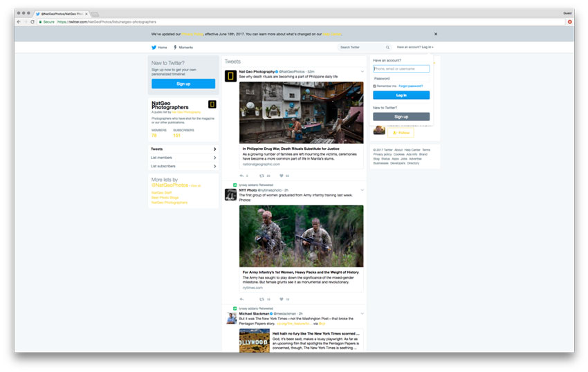Open the Privacy policy footer link
Screen dimensions: 588x372
tap(382, 154)
